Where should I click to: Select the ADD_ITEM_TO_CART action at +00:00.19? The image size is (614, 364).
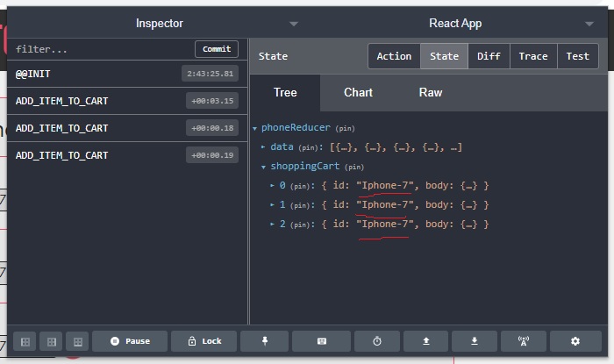point(127,155)
